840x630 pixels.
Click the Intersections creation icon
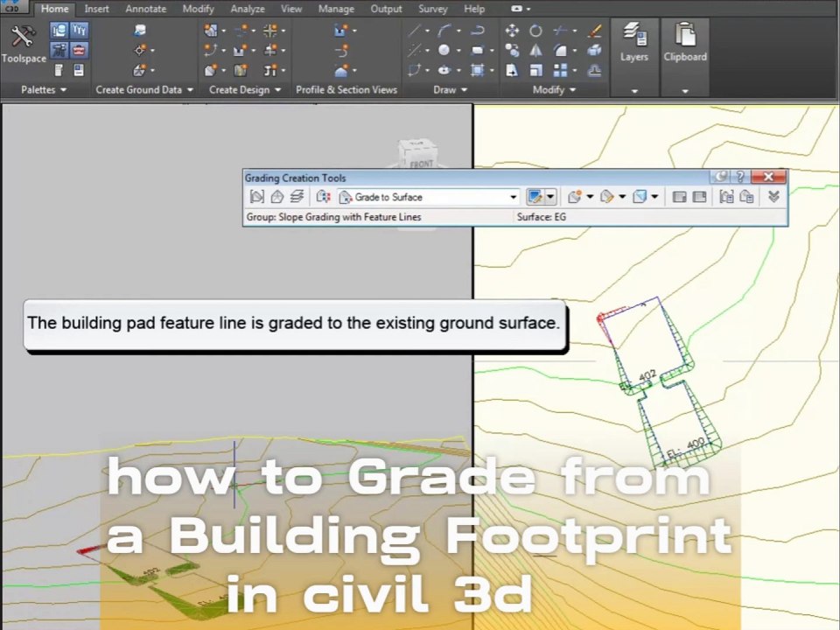[271, 30]
